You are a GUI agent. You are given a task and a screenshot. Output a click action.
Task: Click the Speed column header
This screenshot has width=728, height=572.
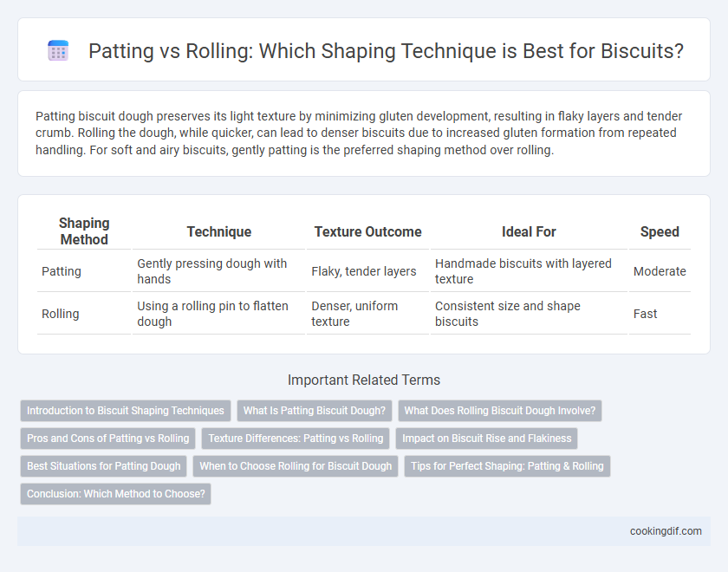pos(660,231)
